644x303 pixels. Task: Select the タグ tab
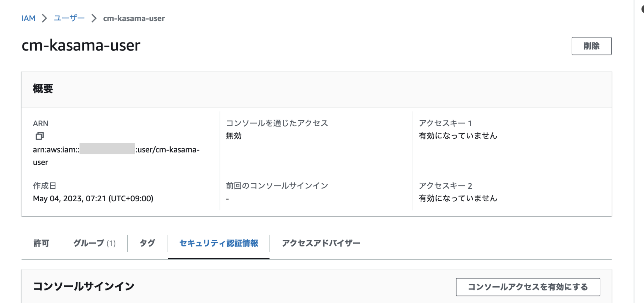(147, 243)
